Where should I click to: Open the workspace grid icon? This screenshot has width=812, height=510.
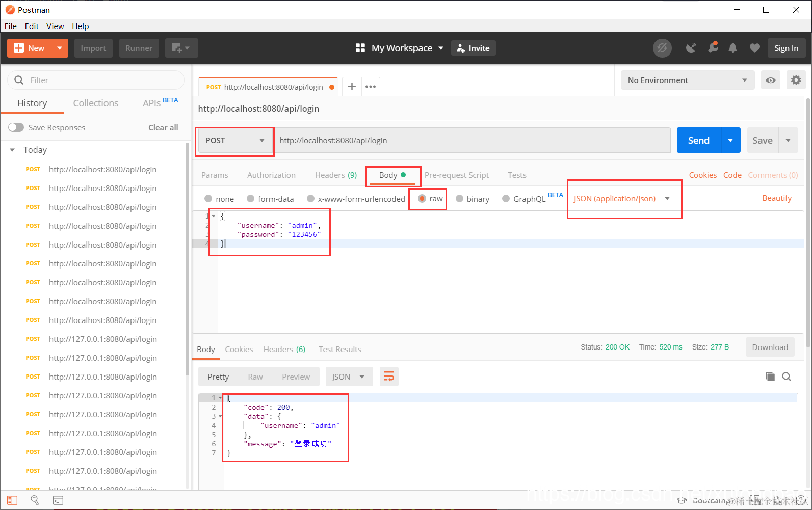click(x=360, y=48)
